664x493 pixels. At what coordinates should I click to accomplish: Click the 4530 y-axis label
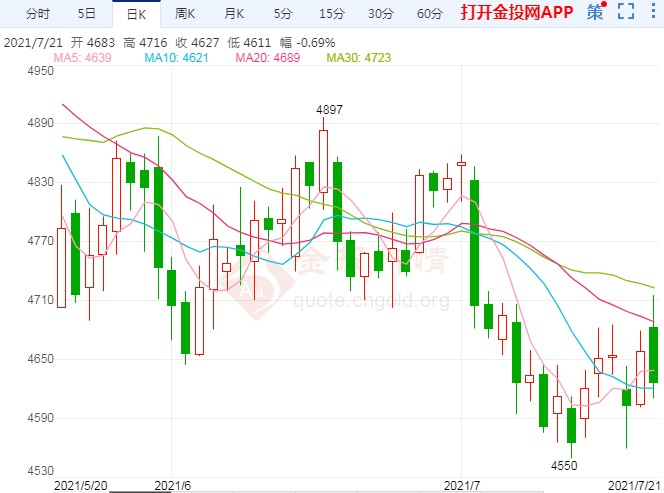click(41, 471)
